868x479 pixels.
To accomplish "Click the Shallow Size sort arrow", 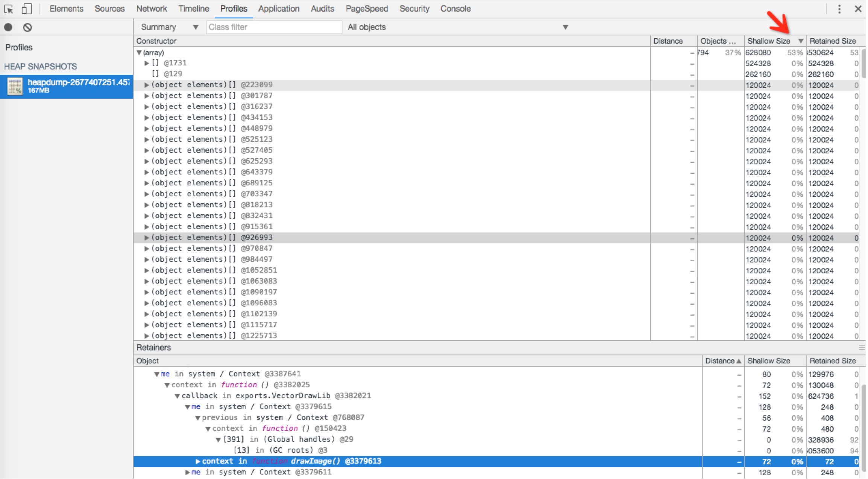I will coord(801,41).
